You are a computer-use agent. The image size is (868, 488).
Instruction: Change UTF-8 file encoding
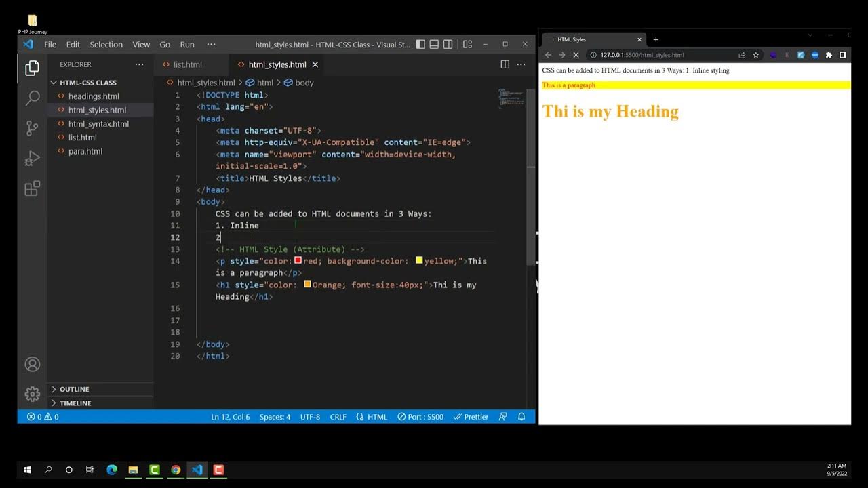[x=310, y=417]
